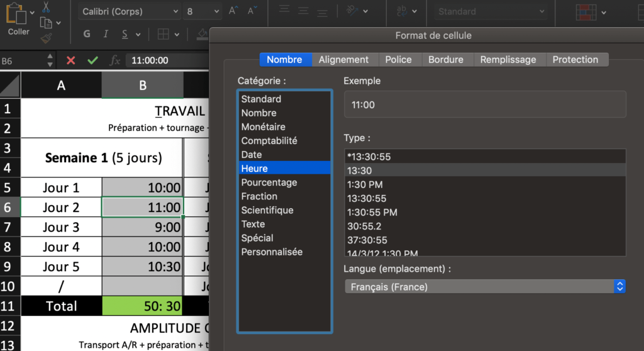Toggle bold formatting with G button
The image size is (644, 351).
[87, 34]
